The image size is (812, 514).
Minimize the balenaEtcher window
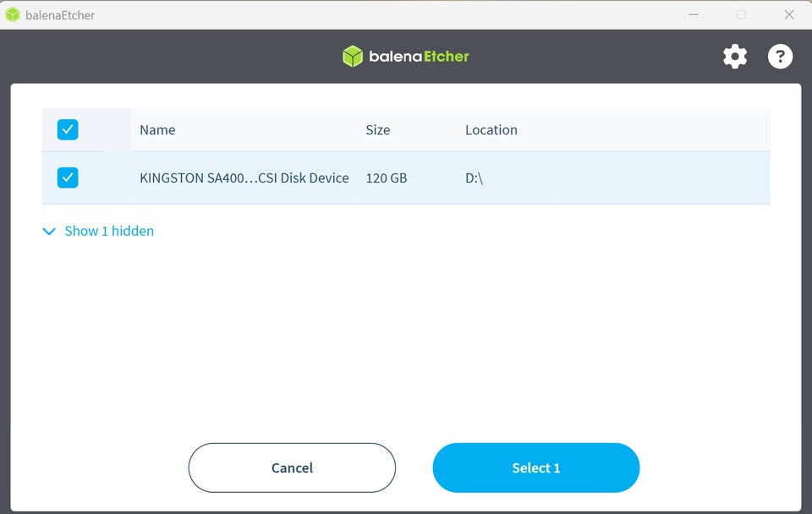pyautogui.click(x=694, y=14)
